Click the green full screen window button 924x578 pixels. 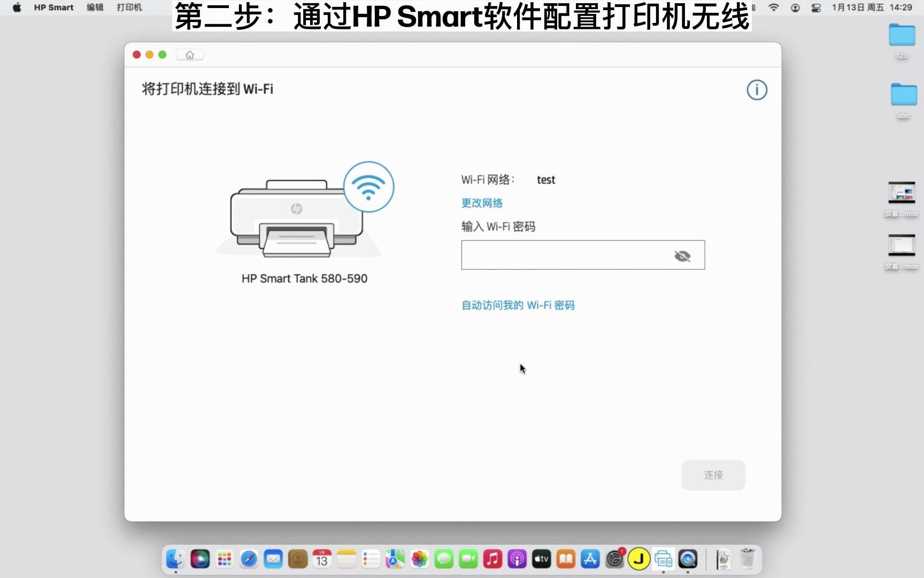[163, 55]
